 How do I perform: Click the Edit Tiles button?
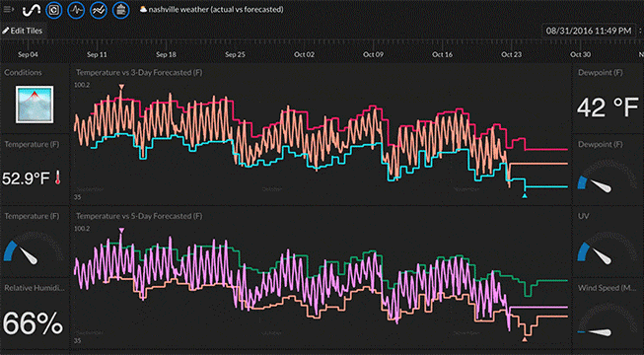[x=23, y=31]
